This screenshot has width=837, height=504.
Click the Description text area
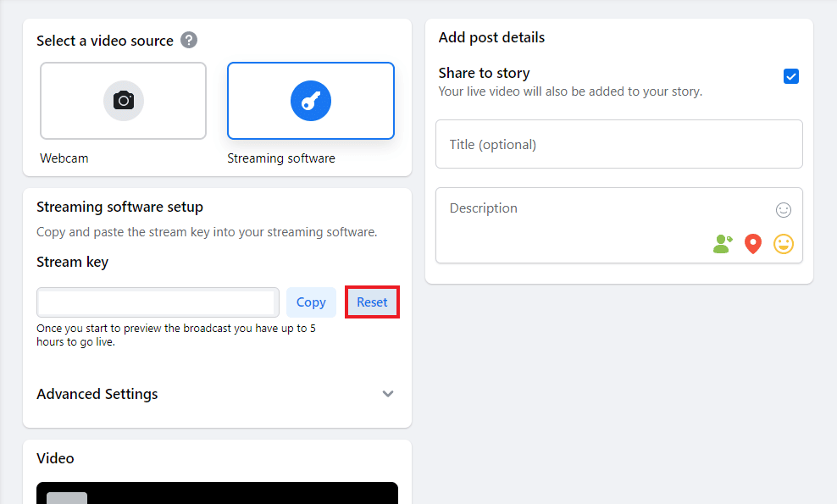tap(619, 225)
